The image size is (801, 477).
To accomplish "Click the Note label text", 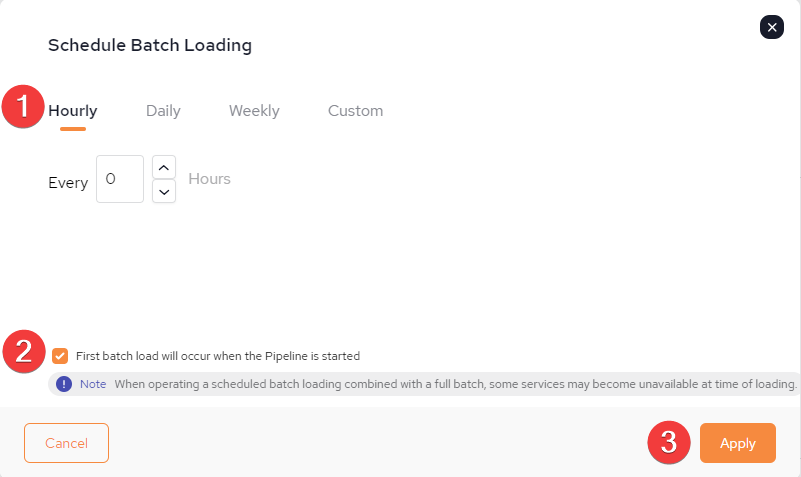I will [93, 384].
